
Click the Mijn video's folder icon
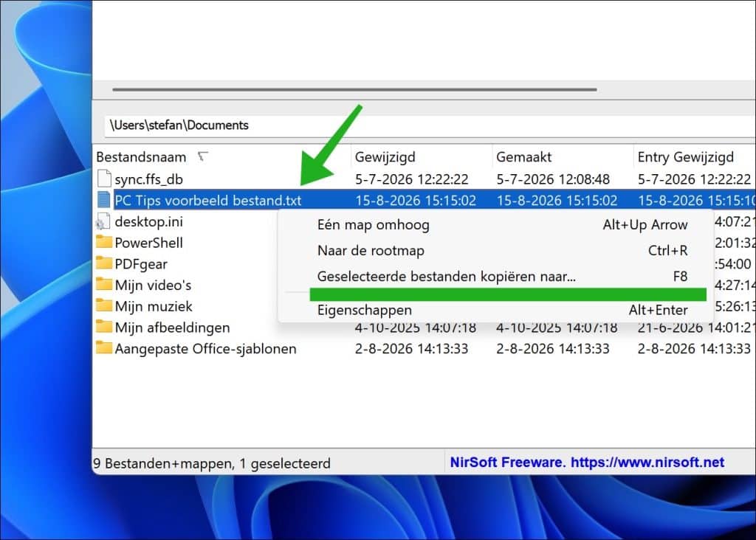pyautogui.click(x=103, y=284)
